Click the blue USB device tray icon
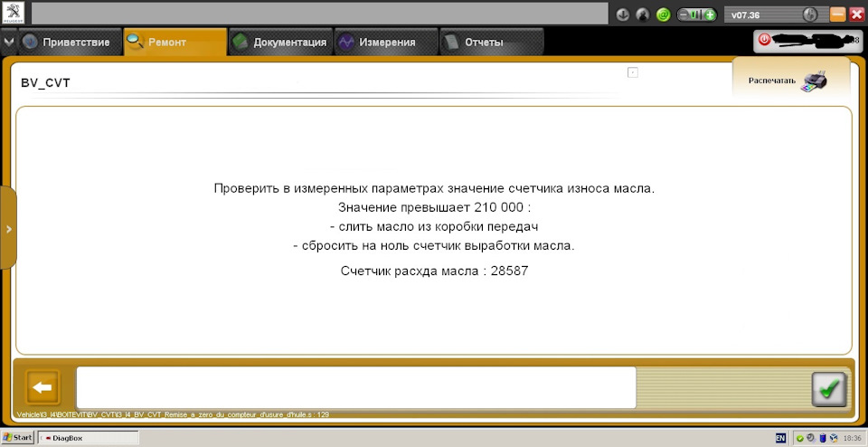The width and height of the screenshot is (868, 447). click(x=822, y=438)
